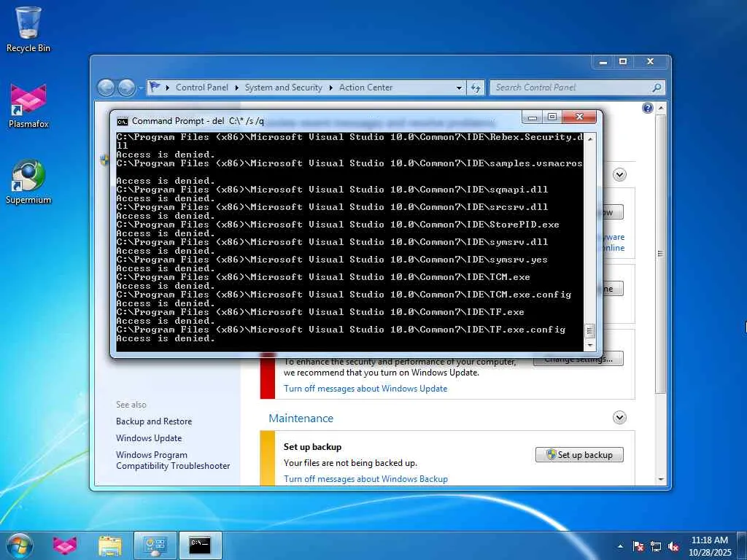
Task: Maximize the Control Panel window
Action: [623, 61]
